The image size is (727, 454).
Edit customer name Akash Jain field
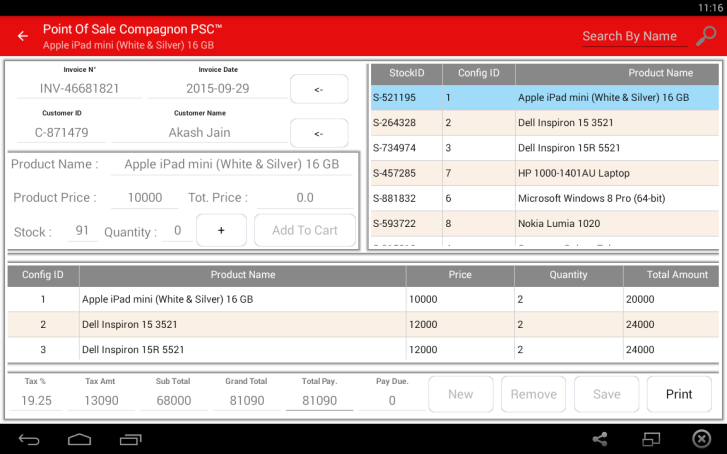tap(199, 133)
